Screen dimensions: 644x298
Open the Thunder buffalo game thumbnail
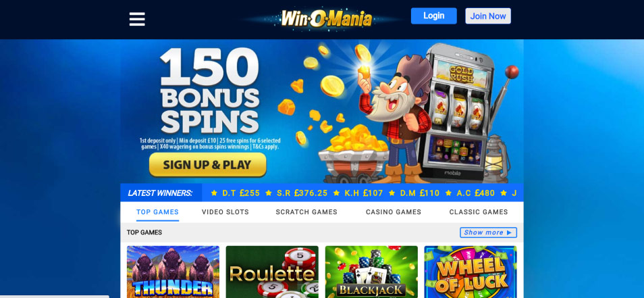click(173, 272)
